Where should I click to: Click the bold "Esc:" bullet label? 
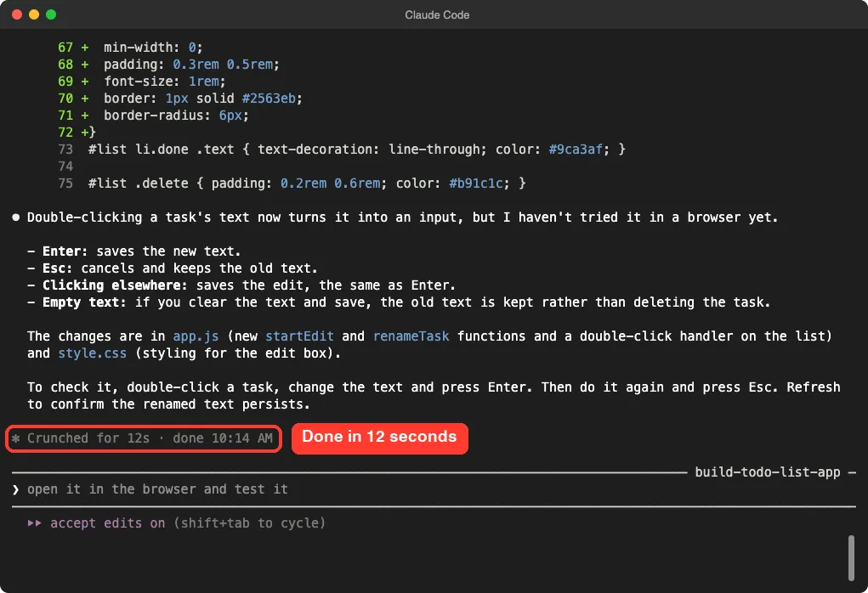[58, 268]
